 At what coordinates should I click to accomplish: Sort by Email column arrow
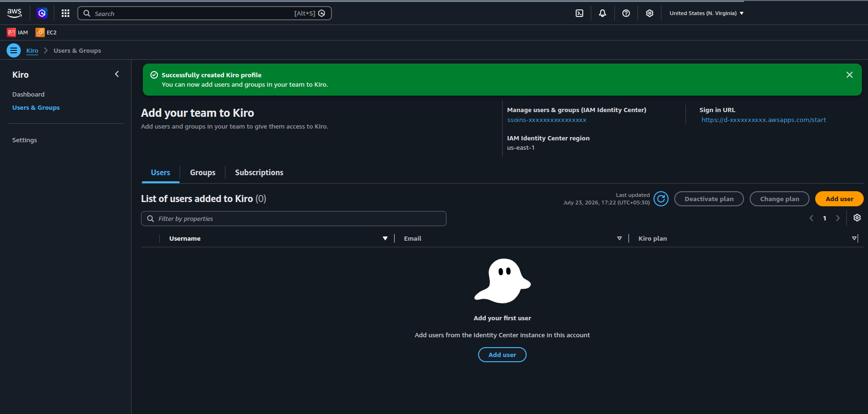(620, 238)
